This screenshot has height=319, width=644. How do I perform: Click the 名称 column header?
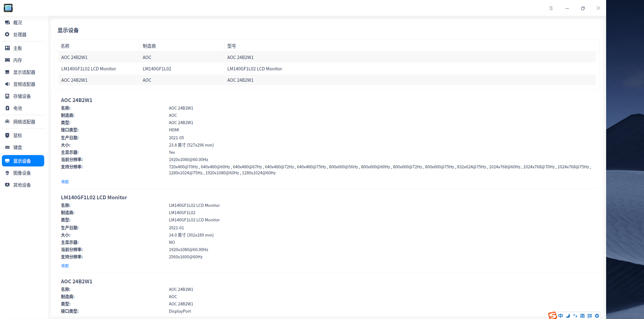[x=65, y=46]
